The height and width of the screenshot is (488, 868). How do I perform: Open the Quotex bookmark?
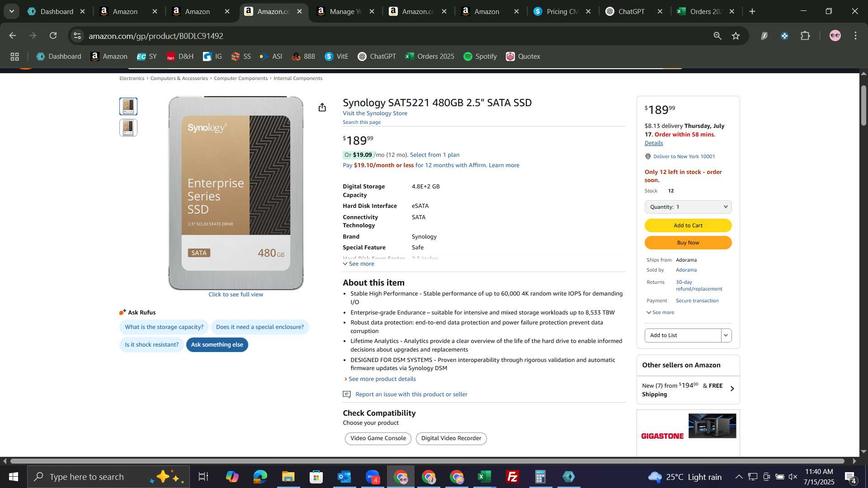click(523, 56)
